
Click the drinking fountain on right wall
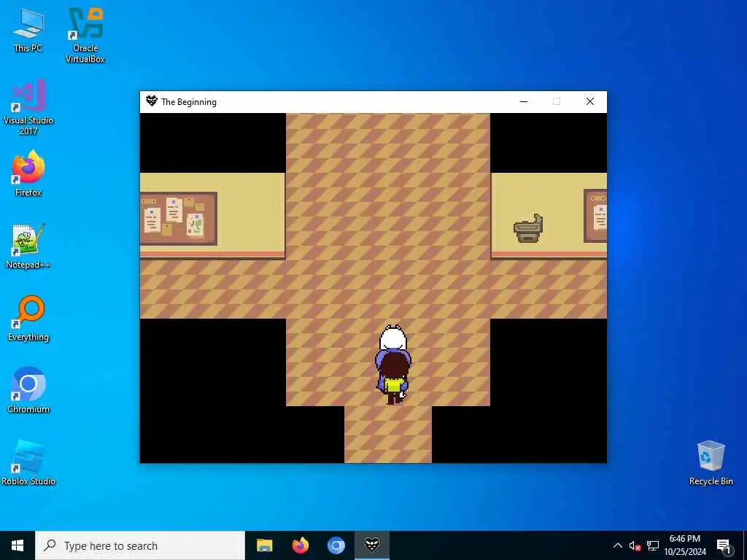(x=528, y=228)
